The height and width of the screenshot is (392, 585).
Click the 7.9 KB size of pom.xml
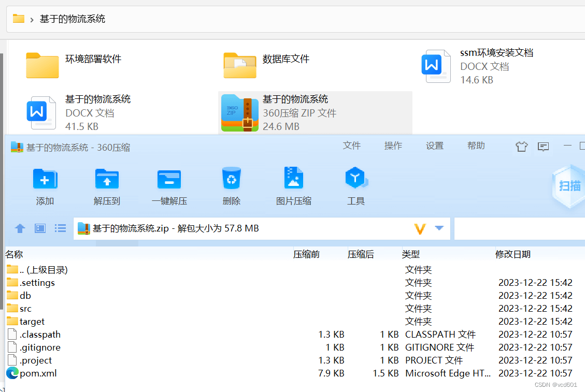pyautogui.click(x=331, y=373)
